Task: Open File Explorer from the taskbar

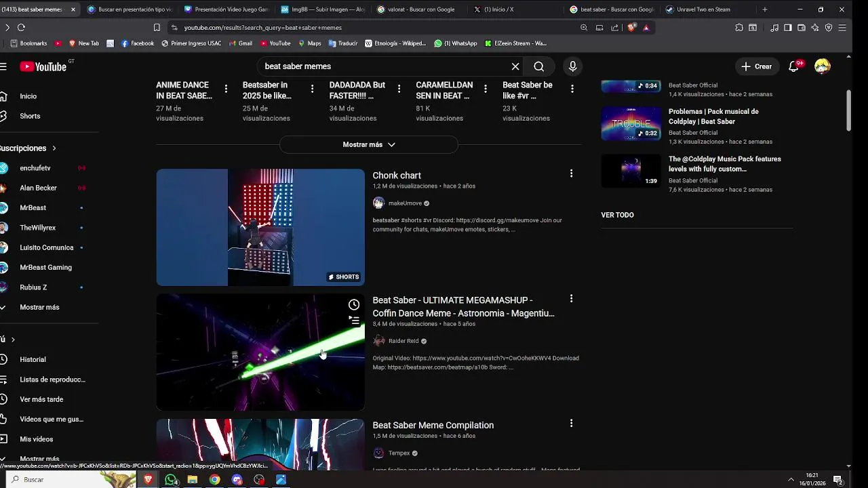Action: coord(193,480)
